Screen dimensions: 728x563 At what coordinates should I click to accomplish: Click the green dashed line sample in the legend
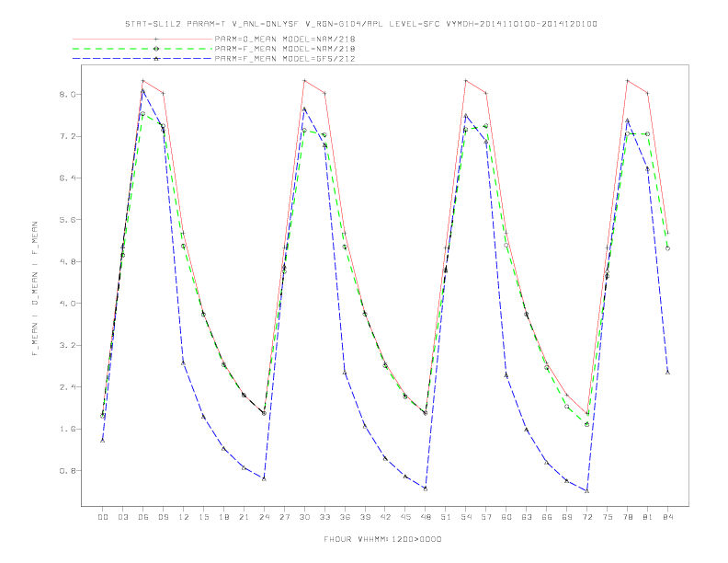[x=142, y=49]
